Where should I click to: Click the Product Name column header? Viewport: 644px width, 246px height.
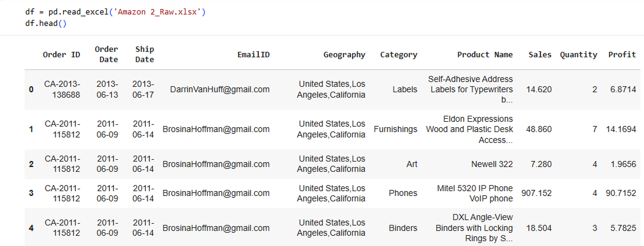[x=485, y=54]
